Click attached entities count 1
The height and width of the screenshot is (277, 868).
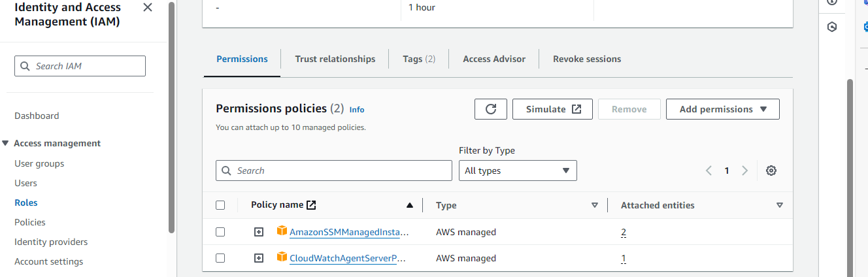click(624, 258)
